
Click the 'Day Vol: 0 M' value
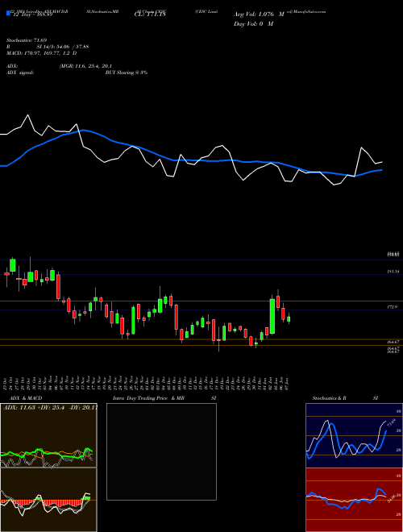pos(253,24)
